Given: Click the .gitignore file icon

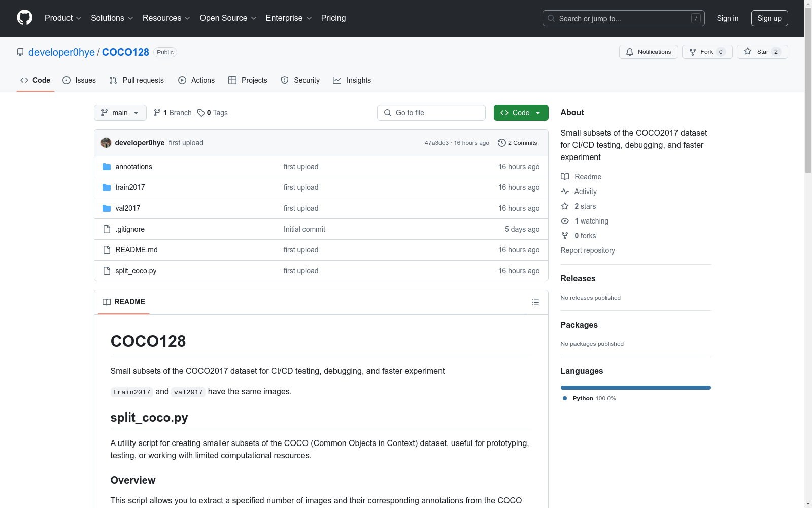Looking at the screenshot, I should point(107,229).
